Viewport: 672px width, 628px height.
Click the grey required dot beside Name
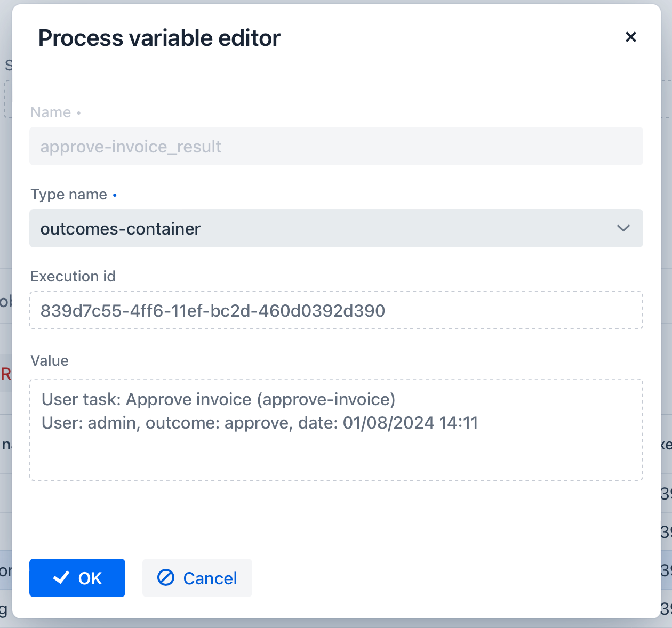point(79,113)
